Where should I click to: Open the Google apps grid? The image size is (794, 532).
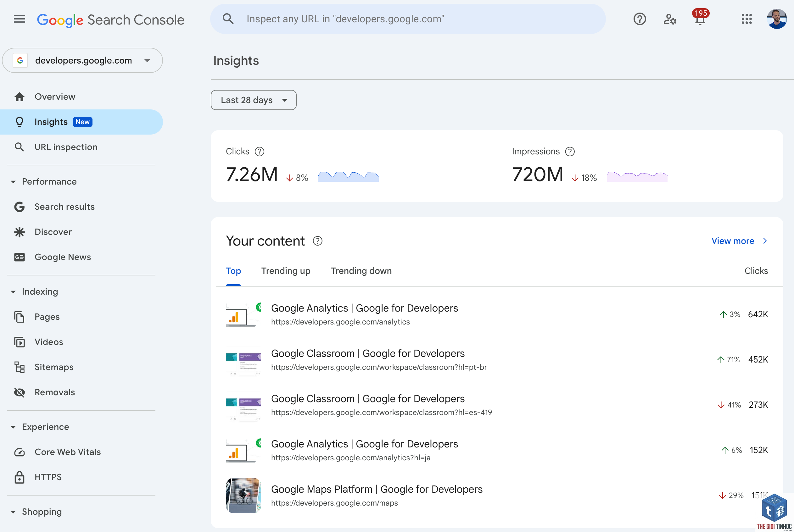coord(747,19)
